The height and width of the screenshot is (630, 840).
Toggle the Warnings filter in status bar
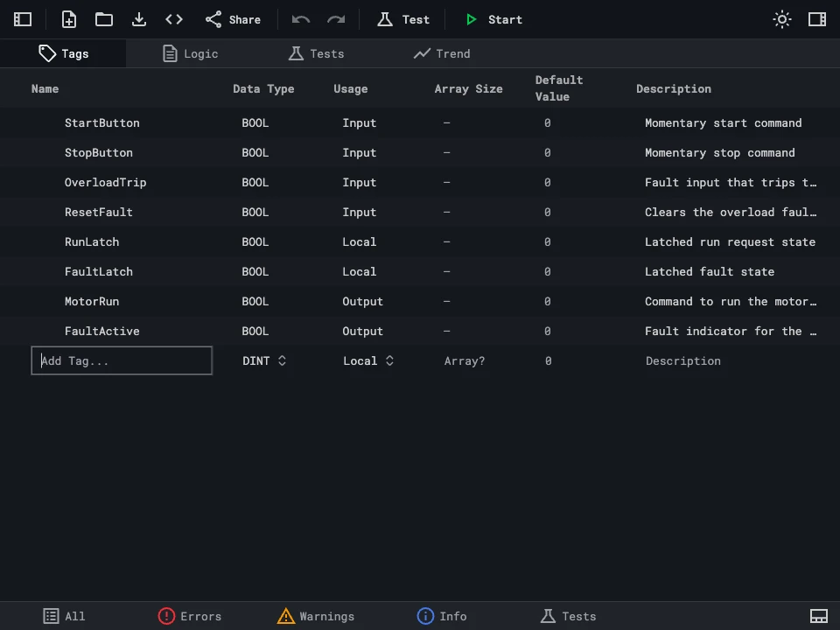[x=315, y=616]
